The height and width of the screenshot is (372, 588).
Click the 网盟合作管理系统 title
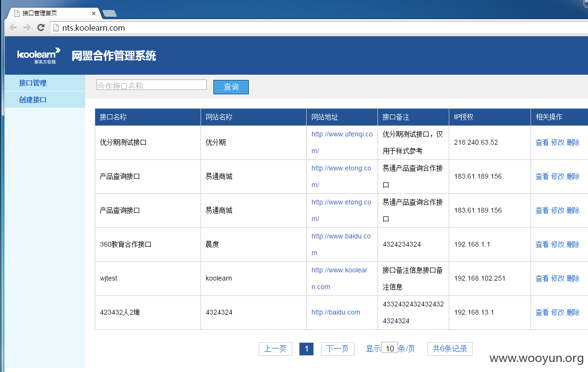(x=114, y=56)
